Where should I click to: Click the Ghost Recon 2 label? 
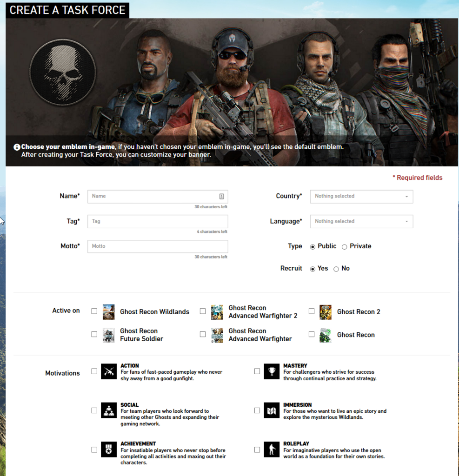(359, 312)
